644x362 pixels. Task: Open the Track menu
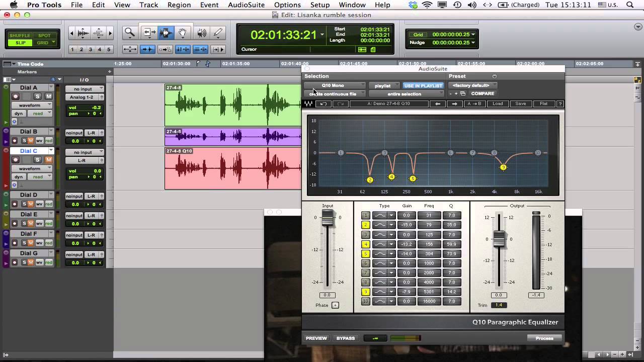pyautogui.click(x=148, y=5)
